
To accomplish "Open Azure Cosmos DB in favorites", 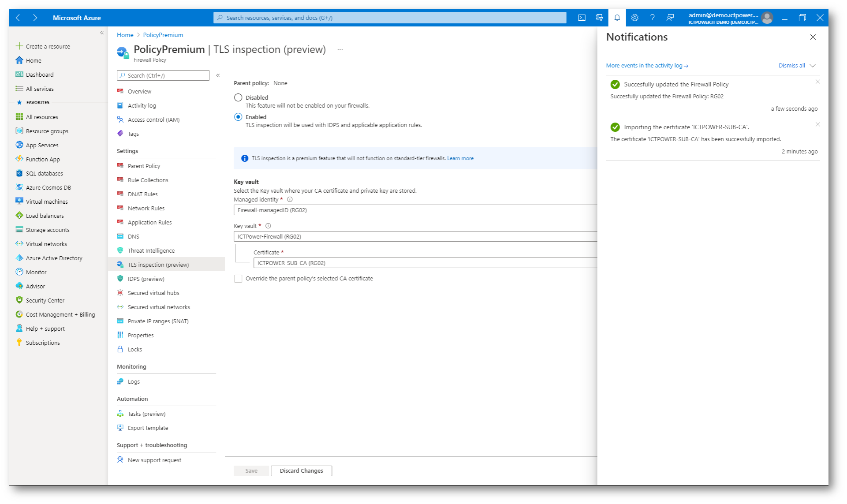I will pyautogui.click(x=48, y=187).
